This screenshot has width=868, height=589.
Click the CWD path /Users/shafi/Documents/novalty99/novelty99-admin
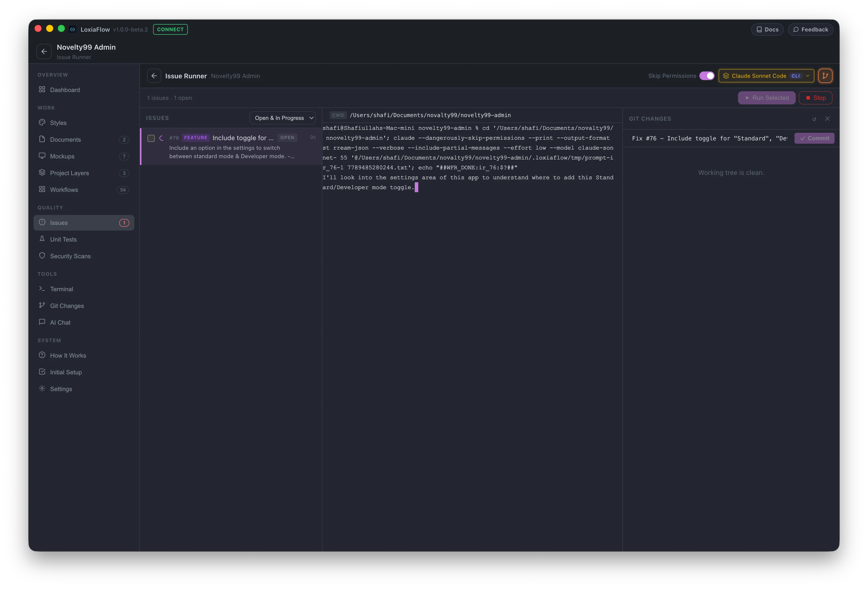click(x=430, y=115)
